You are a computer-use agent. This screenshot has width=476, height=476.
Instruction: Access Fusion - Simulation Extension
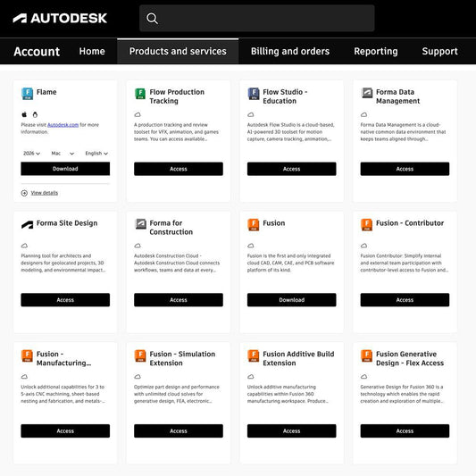pyautogui.click(x=179, y=431)
